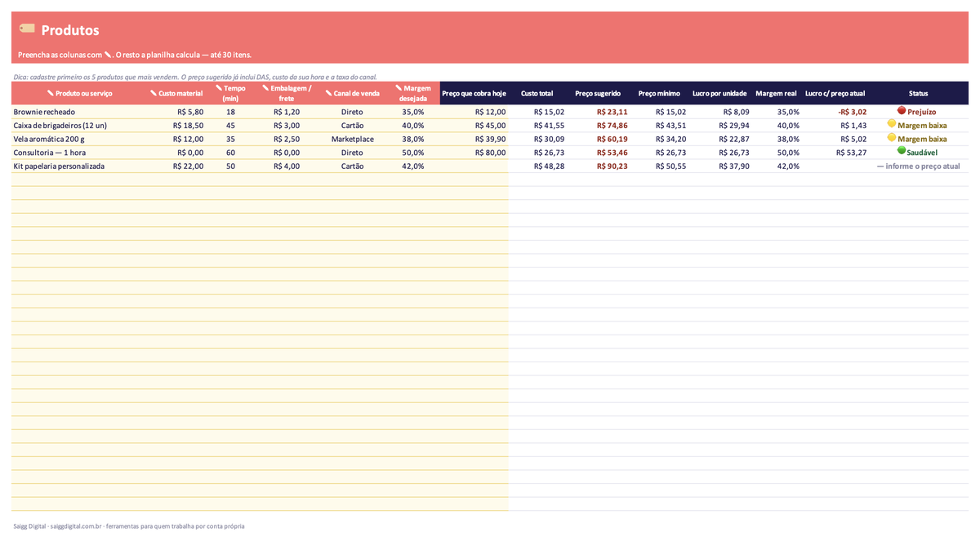Select the Kit papelaria personalizada cell
The height and width of the screenshot is (541, 980).
point(79,166)
